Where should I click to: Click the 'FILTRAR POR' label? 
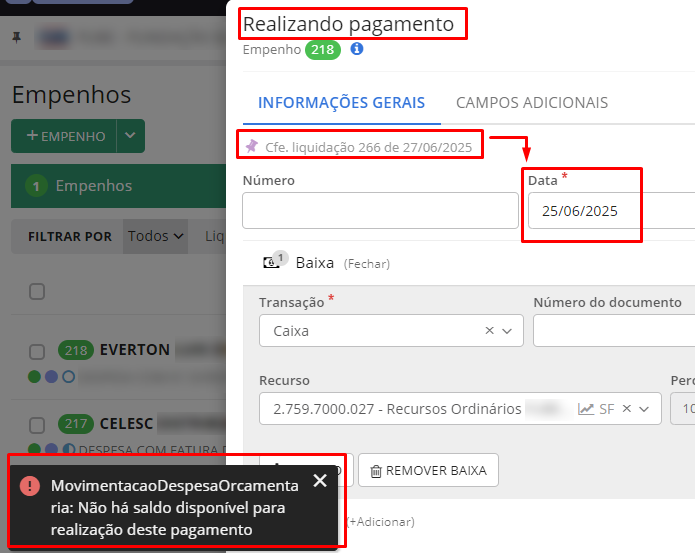(70, 237)
